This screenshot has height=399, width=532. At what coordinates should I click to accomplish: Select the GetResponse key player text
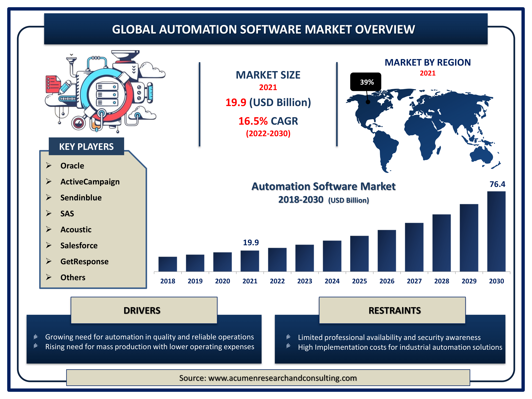click(x=85, y=262)
